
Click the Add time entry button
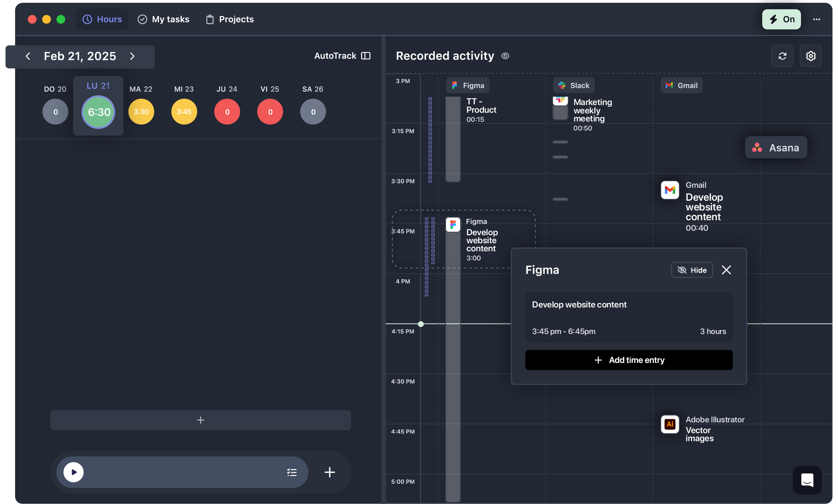tap(629, 360)
